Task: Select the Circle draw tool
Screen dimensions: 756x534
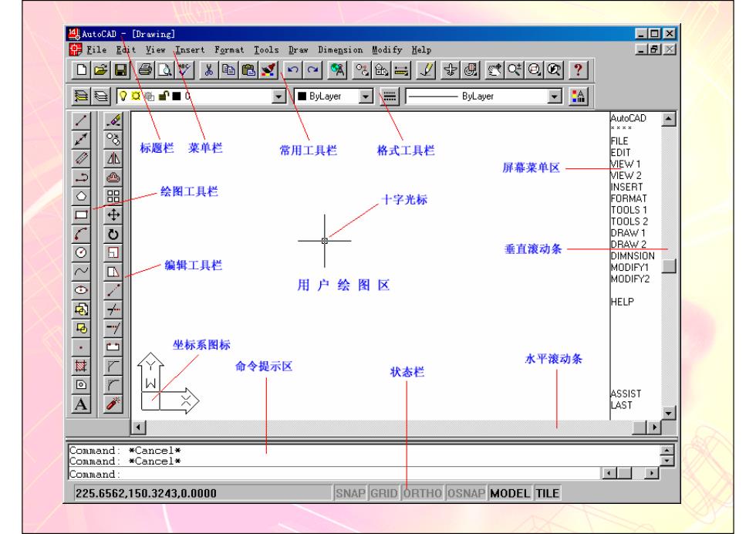Action: [x=81, y=252]
